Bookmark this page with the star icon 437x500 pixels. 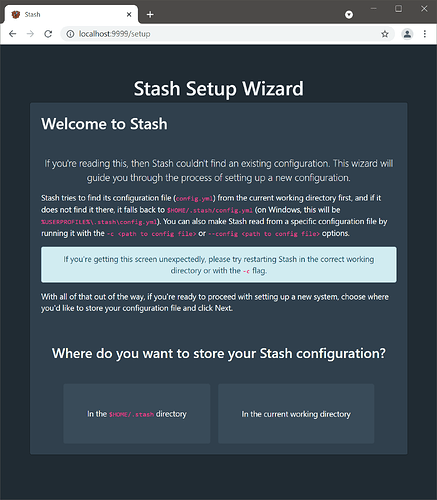(x=385, y=34)
